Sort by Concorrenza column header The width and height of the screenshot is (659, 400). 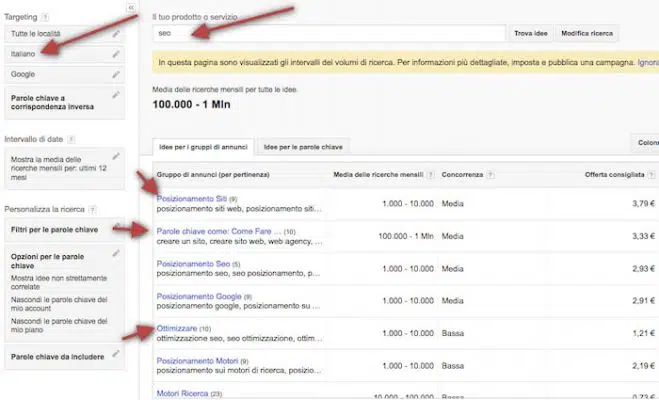(462, 175)
